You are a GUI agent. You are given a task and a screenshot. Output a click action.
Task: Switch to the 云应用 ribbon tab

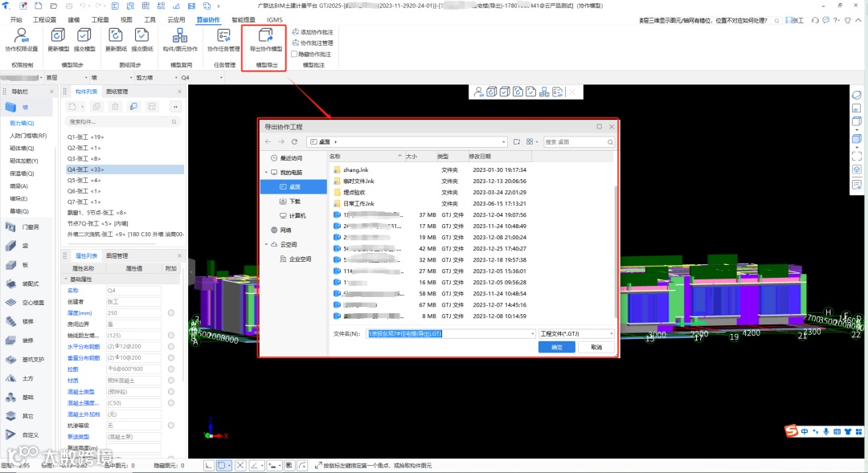pyautogui.click(x=176, y=19)
